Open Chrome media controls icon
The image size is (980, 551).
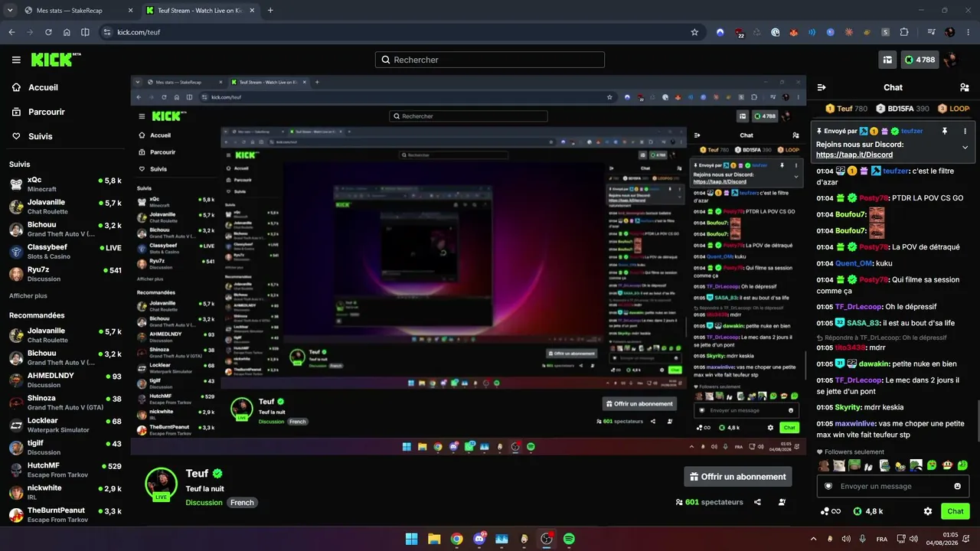(931, 32)
